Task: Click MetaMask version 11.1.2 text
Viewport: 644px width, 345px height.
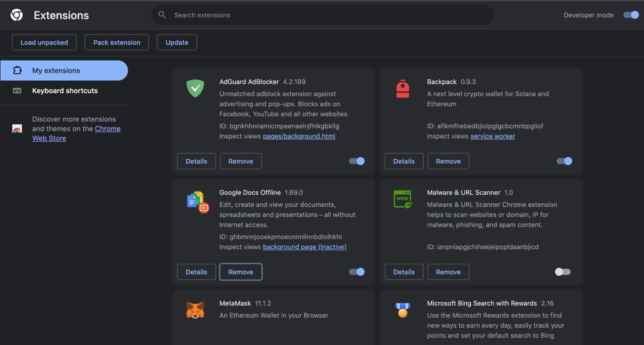Action: tap(263, 303)
